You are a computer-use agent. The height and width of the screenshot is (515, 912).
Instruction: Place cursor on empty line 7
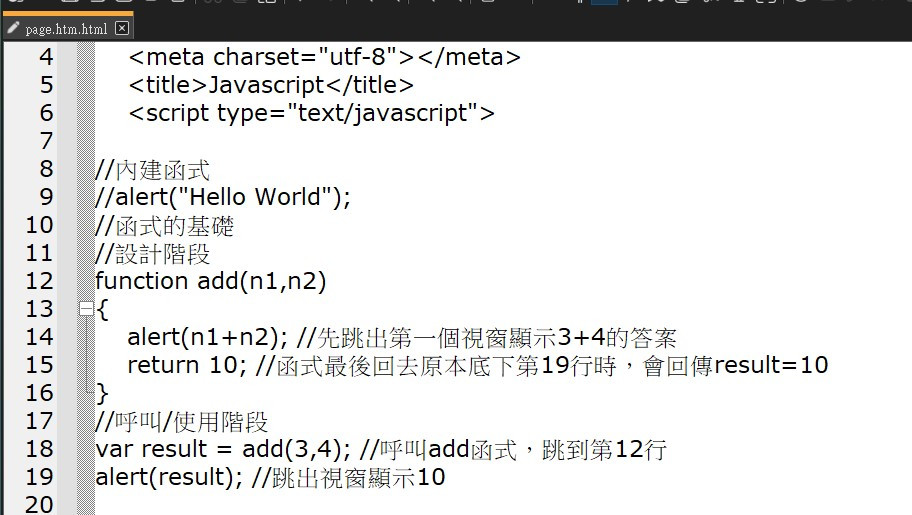[x=500, y=141]
